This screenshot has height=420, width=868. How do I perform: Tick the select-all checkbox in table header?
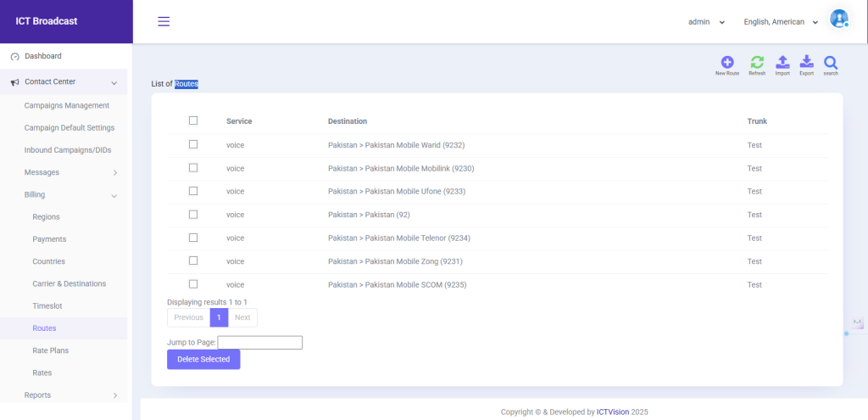pos(193,120)
